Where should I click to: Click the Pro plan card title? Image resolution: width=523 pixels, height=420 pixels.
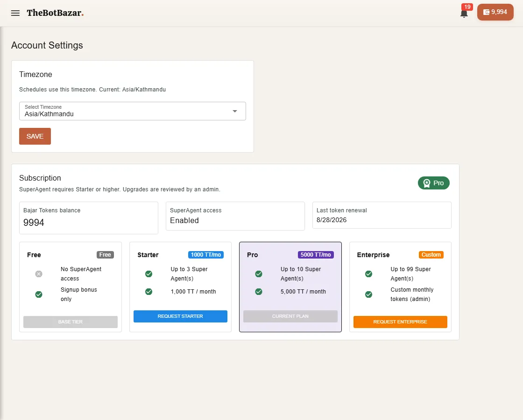[253, 255]
